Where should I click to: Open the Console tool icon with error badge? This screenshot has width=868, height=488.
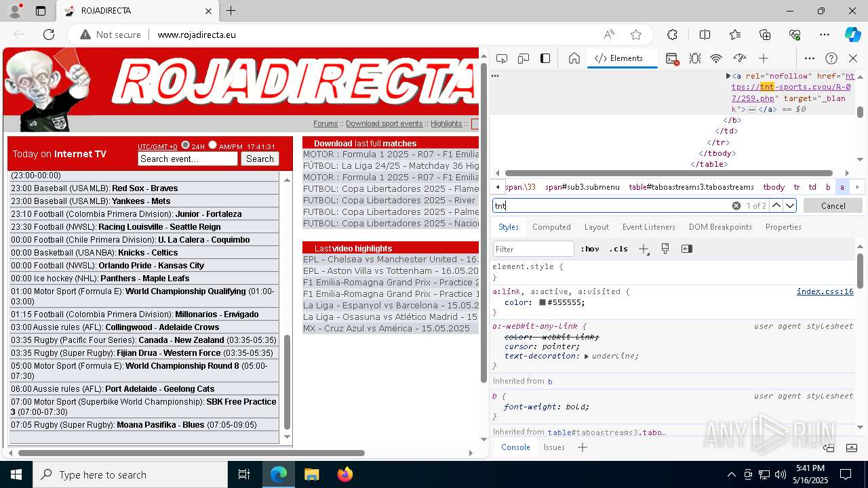click(x=672, y=58)
